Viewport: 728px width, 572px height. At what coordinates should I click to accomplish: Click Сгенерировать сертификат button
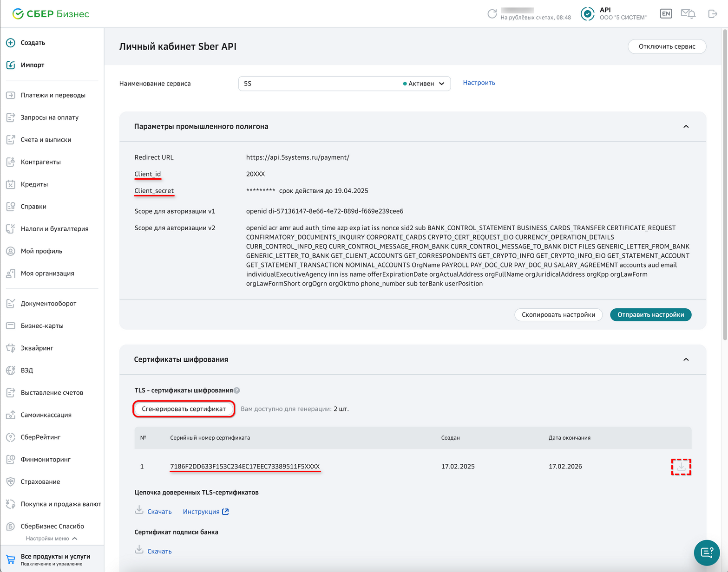[x=184, y=409]
